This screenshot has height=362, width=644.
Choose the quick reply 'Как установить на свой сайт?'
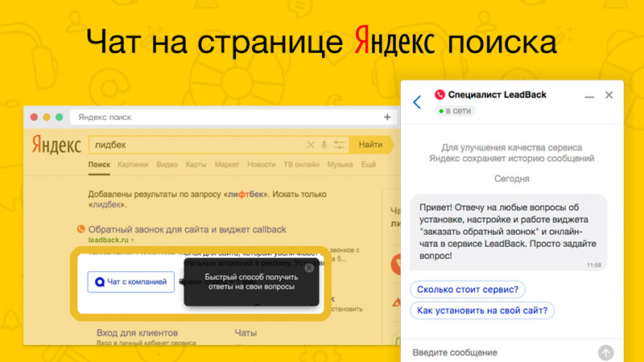481,311
